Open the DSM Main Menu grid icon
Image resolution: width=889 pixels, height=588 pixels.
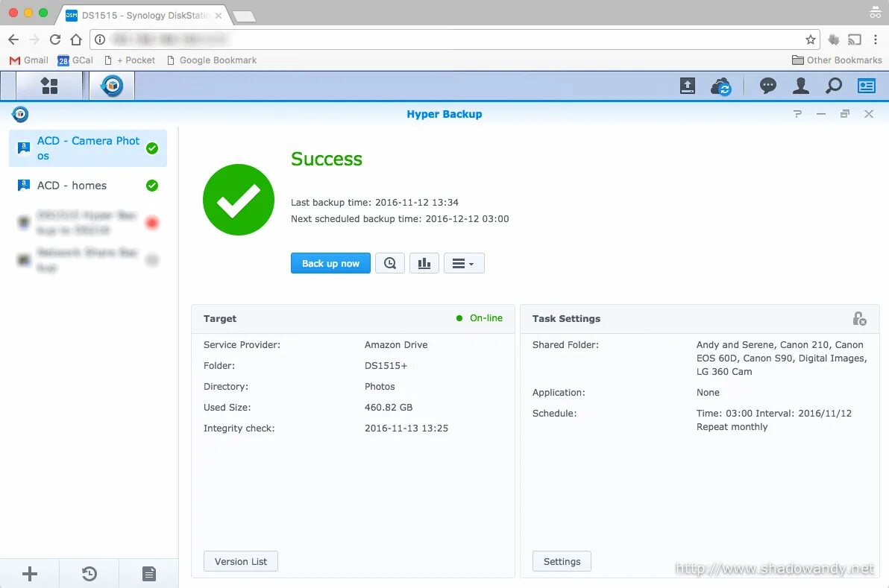pos(49,86)
